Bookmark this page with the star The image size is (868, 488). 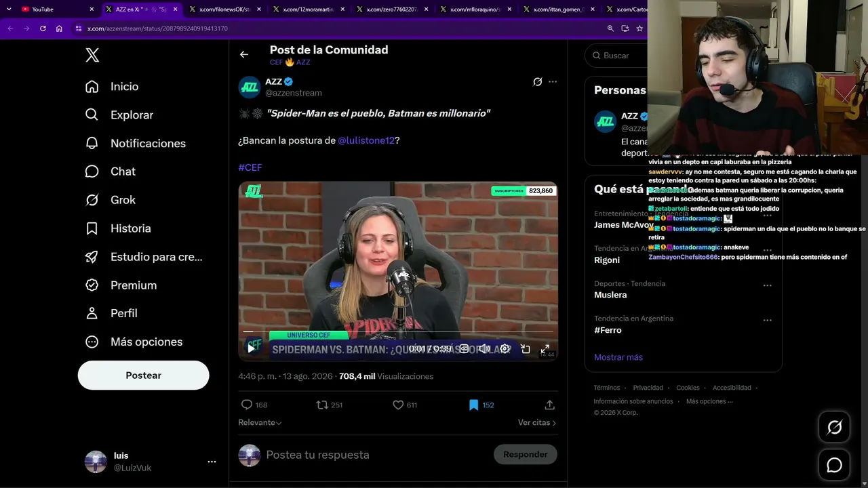pyautogui.click(x=639, y=28)
